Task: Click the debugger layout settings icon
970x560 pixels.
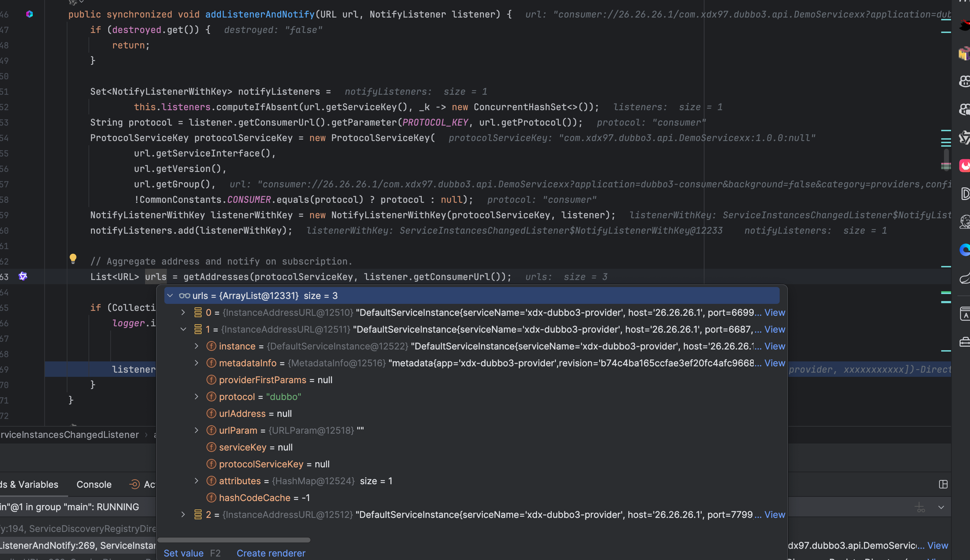Action: (943, 484)
